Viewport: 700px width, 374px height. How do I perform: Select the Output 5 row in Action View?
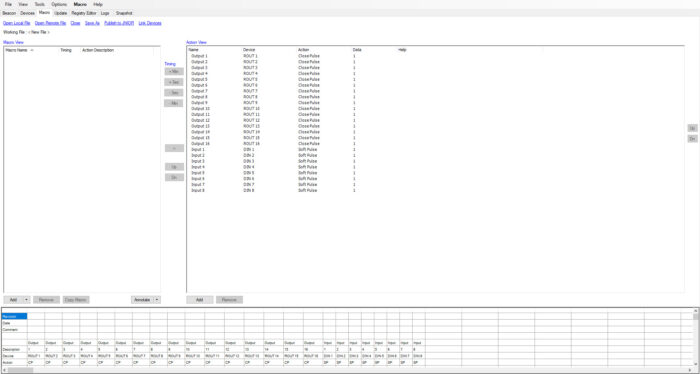(x=435, y=79)
